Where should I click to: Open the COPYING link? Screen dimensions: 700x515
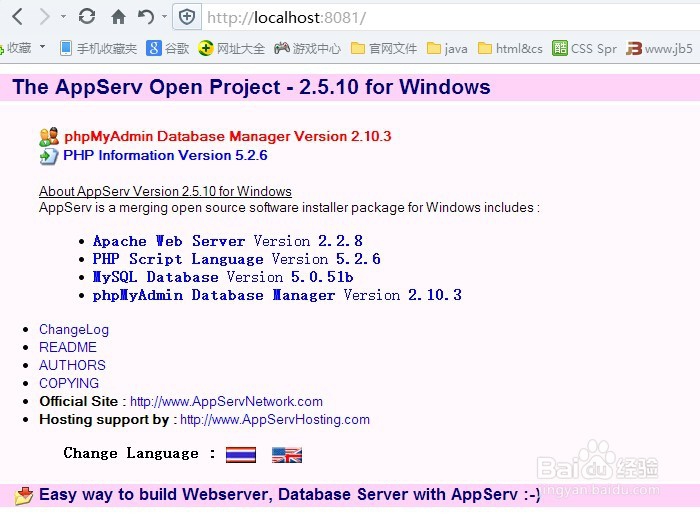(x=69, y=383)
